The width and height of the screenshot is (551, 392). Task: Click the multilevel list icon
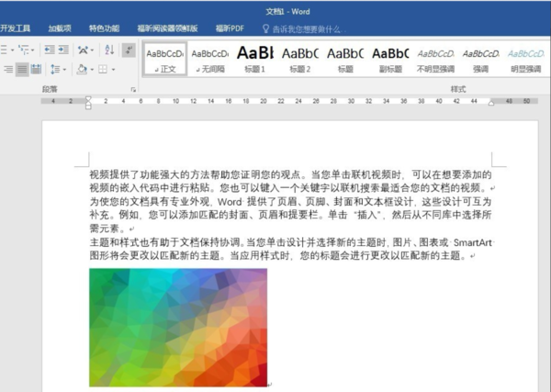(x=24, y=50)
